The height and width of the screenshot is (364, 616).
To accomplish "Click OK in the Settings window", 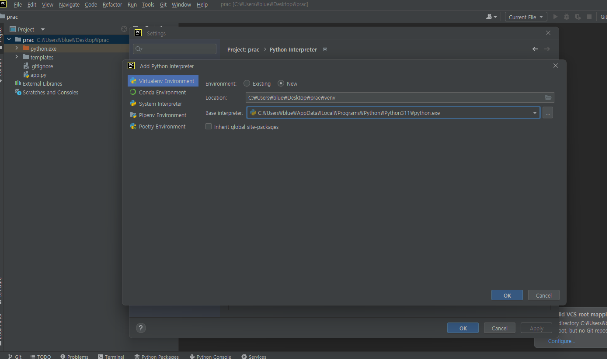I will click(x=463, y=328).
